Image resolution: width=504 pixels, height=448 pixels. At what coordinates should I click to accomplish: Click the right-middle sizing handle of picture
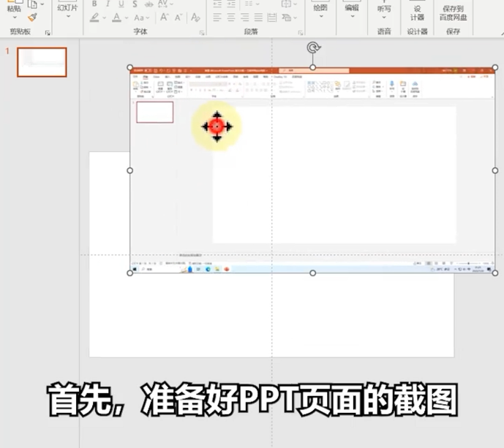[x=495, y=170]
